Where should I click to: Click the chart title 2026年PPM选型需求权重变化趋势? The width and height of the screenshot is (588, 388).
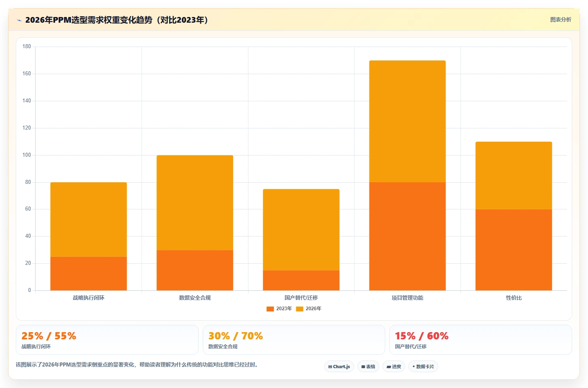click(x=117, y=20)
